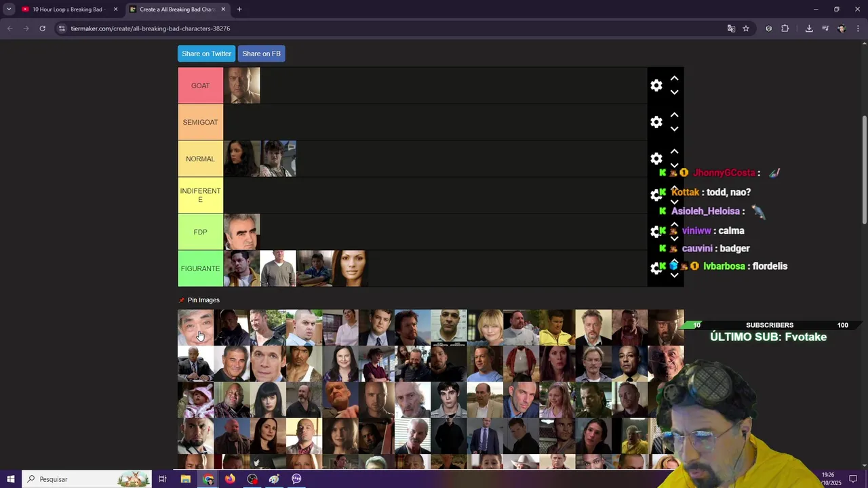Open a new browser tab

pyautogui.click(x=239, y=9)
